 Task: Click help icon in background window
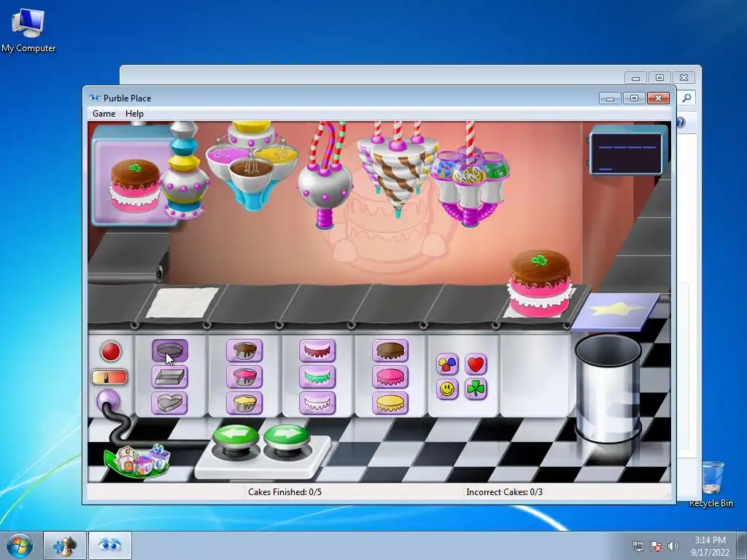681,122
